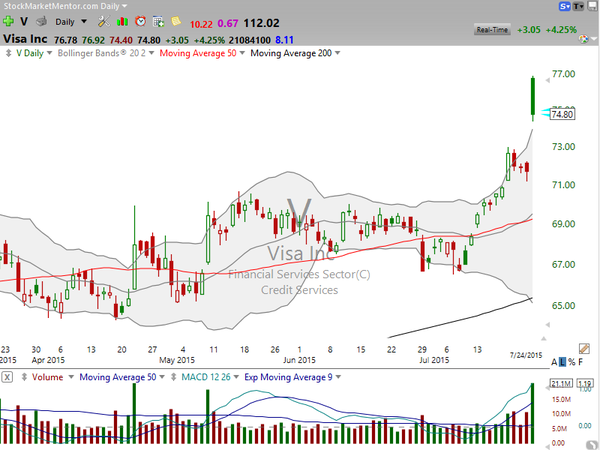Screen dimensions: 600x450
Task: Click the blue 8.11 value
Action: (x=284, y=40)
